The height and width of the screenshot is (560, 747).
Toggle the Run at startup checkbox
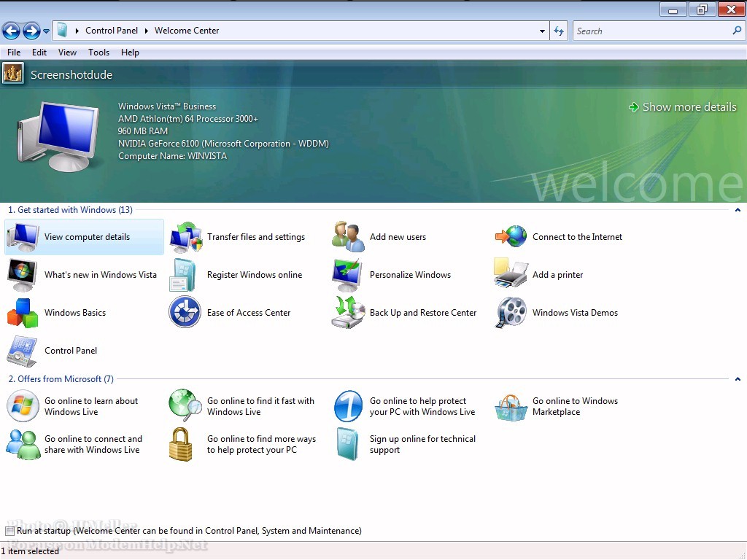(10, 531)
